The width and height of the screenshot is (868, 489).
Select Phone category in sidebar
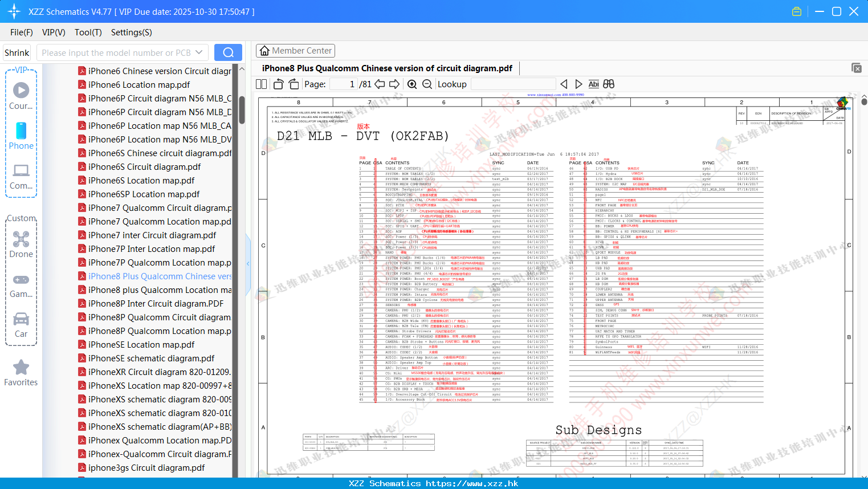coord(21,136)
